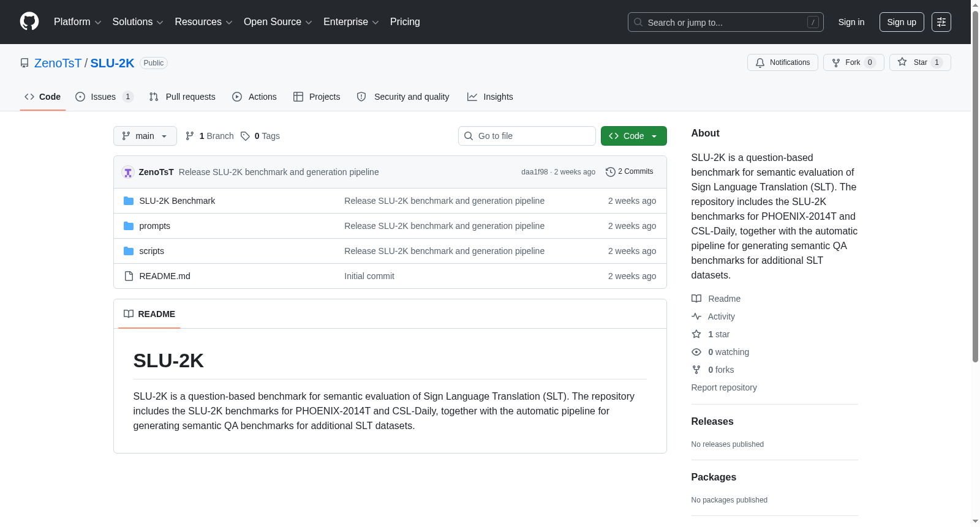Switch to the Security and quality tab
980x527 pixels.
(x=403, y=97)
